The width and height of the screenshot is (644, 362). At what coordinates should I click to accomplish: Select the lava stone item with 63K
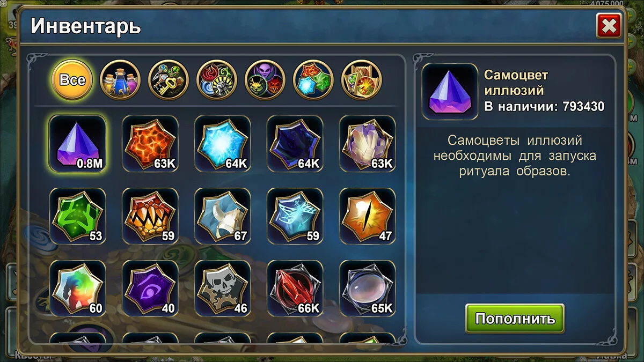pyautogui.click(x=150, y=144)
